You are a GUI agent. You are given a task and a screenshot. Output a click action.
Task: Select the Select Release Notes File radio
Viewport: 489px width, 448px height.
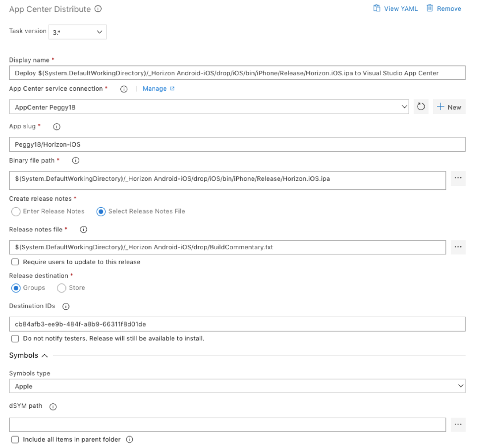point(101,212)
